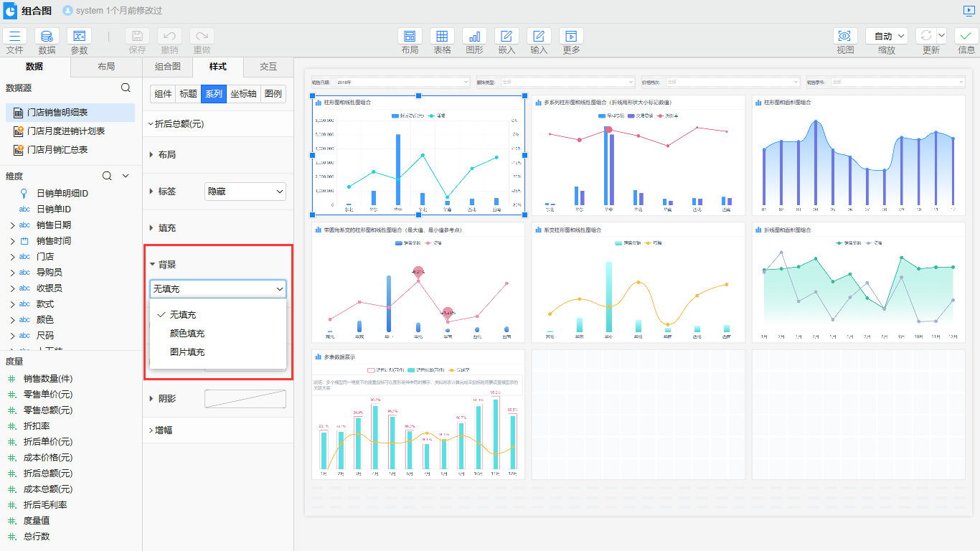Image resolution: width=980 pixels, height=551 pixels.
Task: Click the 数据 database toolbar icon
Action: pos(47,37)
